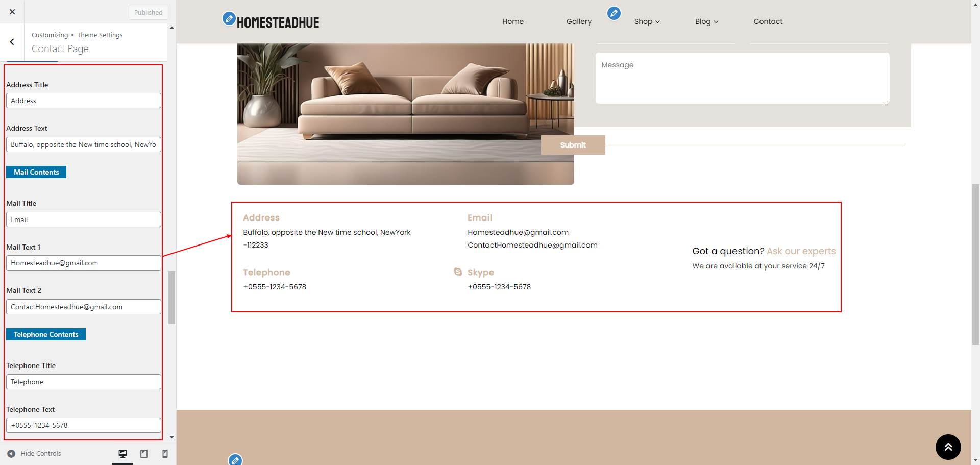Click the edit pencil beside the HomesteadHue logo
This screenshot has height=465, width=980.
click(x=229, y=19)
